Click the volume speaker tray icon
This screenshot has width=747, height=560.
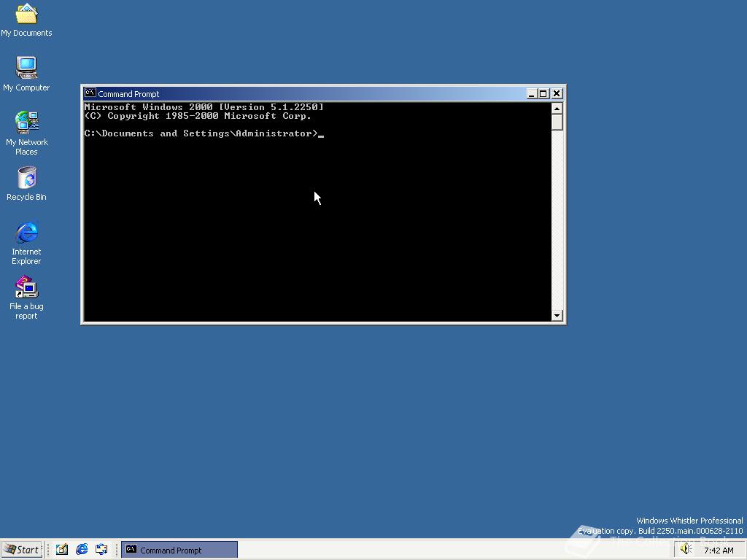pos(686,549)
